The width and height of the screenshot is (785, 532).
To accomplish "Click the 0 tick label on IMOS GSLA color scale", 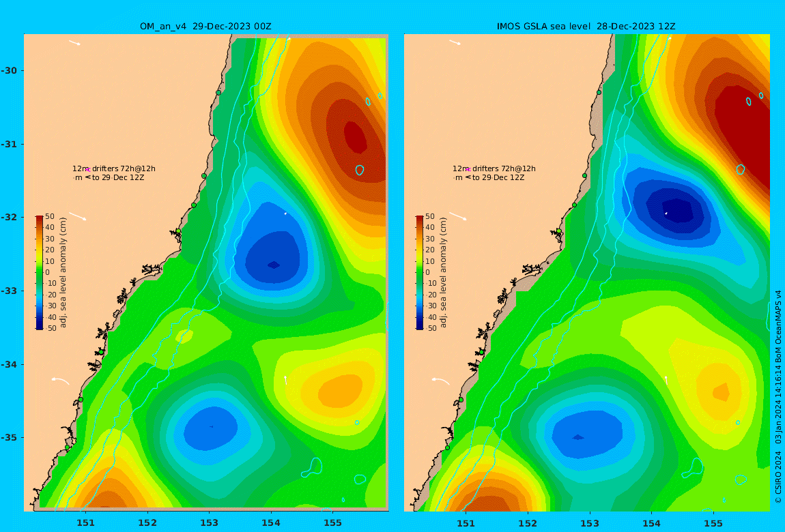I will point(427,272).
